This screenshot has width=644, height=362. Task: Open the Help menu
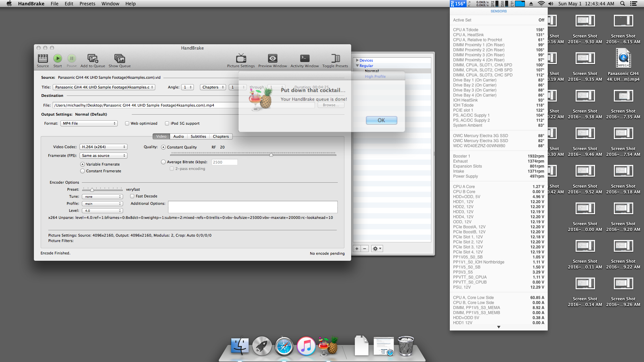tap(130, 4)
